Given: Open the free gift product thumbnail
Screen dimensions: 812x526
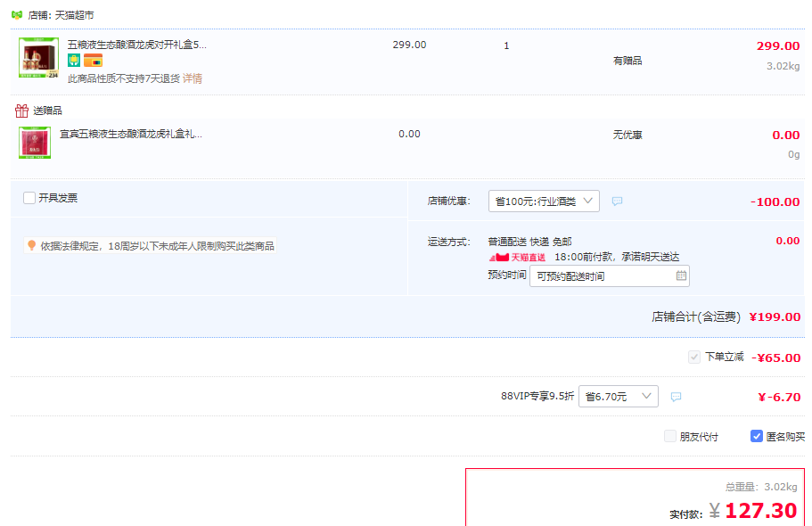Looking at the screenshot, I should tap(35, 143).
